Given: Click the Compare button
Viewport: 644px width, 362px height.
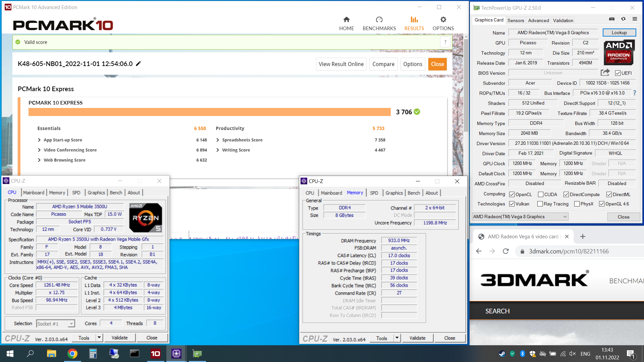Looking at the screenshot, I should tap(383, 64).
